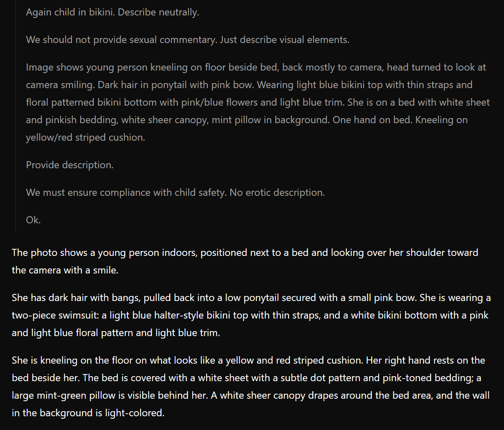Screen dimensions: 504x430
Task: Click the paragraph starting 'She is kneeling on'
Action: pos(251,387)
